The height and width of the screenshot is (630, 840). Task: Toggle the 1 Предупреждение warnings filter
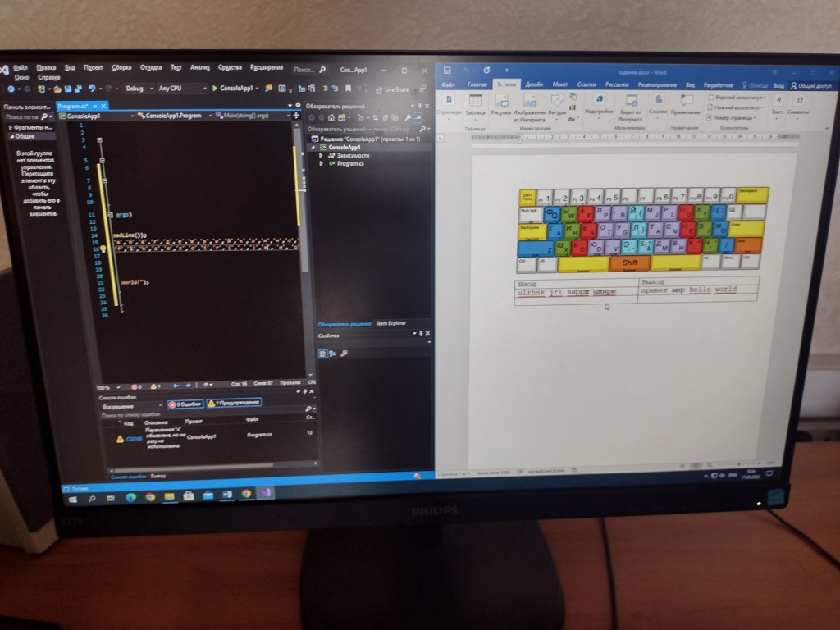point(234,403)
